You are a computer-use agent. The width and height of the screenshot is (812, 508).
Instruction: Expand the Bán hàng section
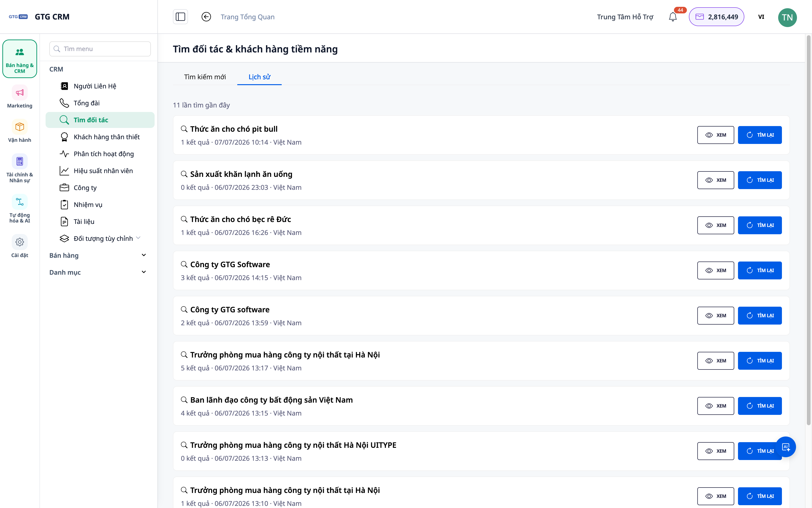point(98,255)
